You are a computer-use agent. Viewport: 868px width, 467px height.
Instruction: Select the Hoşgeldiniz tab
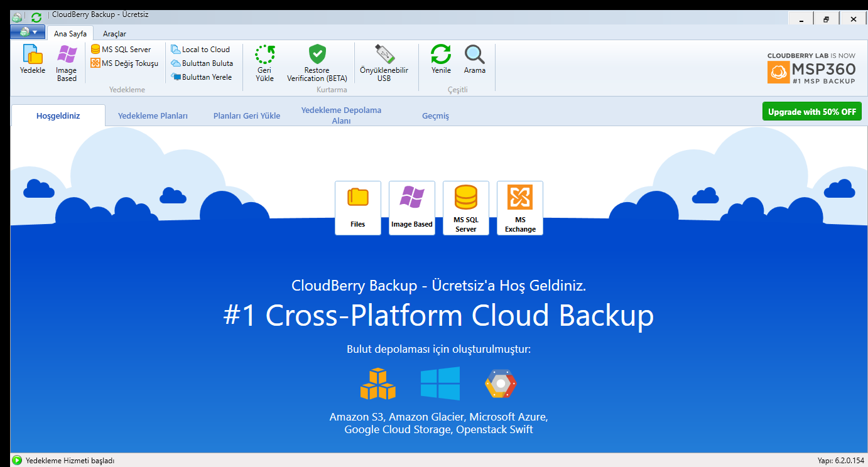click(x=58, y=116)
